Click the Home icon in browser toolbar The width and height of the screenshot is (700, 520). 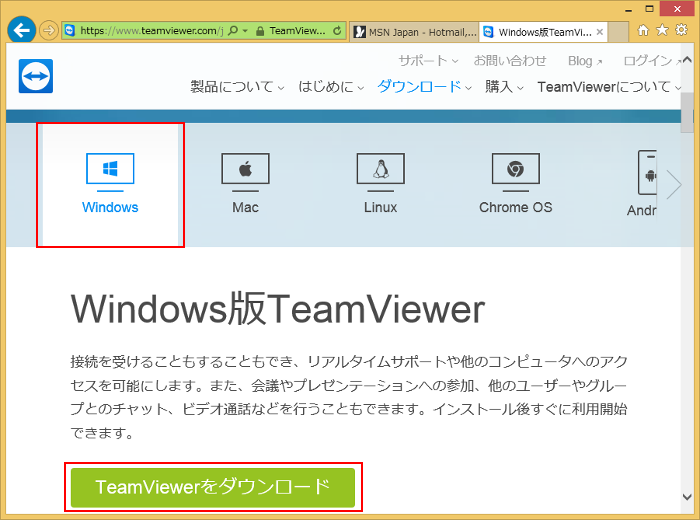point(643,30)
